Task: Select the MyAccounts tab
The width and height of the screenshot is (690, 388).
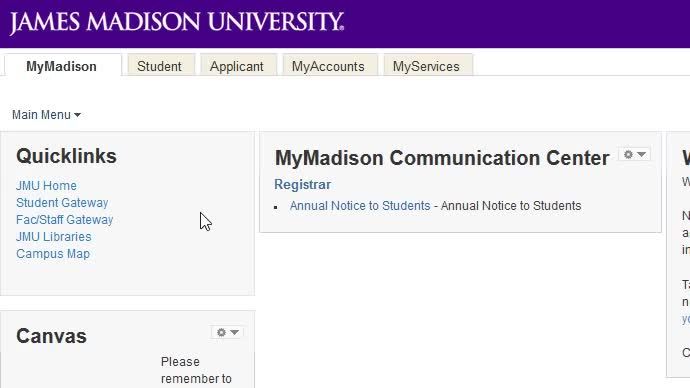Action: pos(328,66)
